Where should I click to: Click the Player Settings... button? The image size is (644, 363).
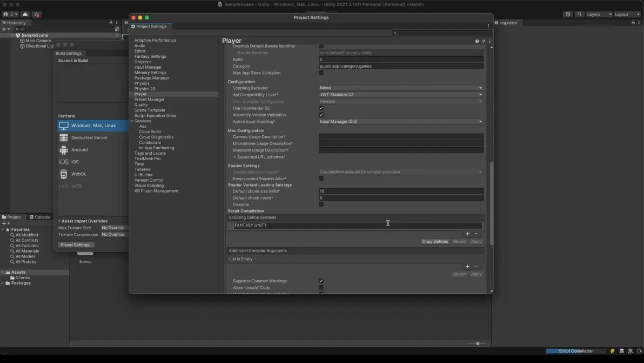[x=76, y=245]
